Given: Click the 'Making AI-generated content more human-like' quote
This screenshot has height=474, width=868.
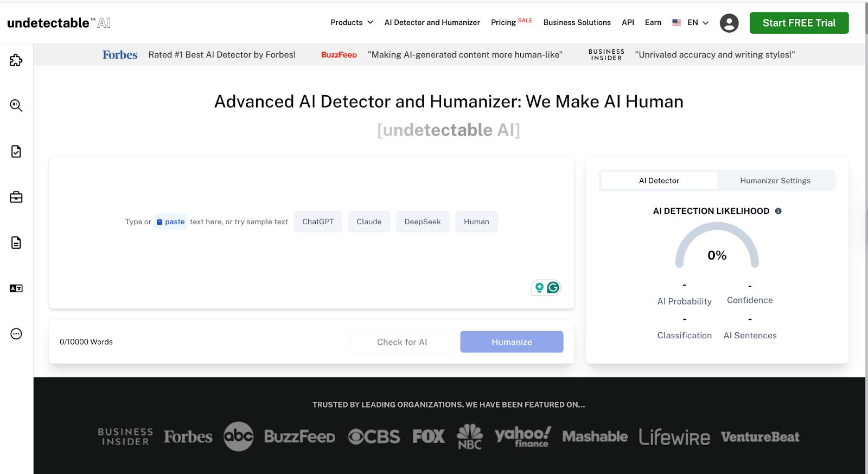Looking at the screenshot, I should pos(465,55).
